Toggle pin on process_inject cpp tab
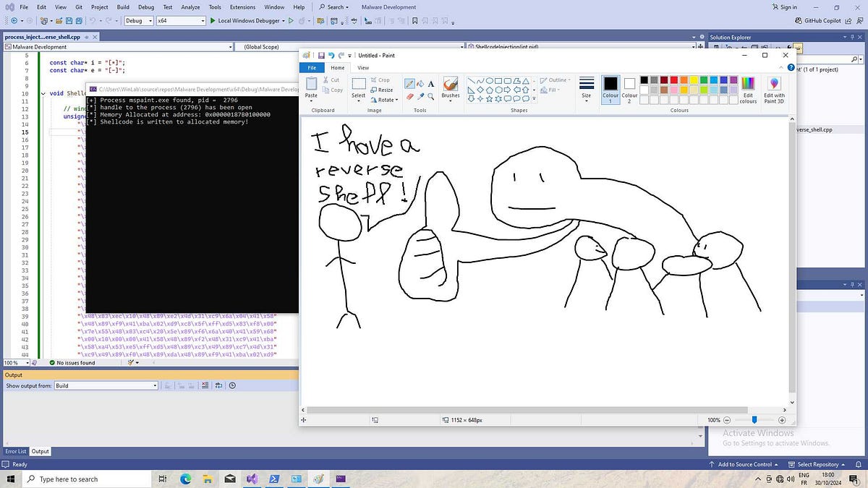Screen dimensions: 868x488 [x=85, y=37]
